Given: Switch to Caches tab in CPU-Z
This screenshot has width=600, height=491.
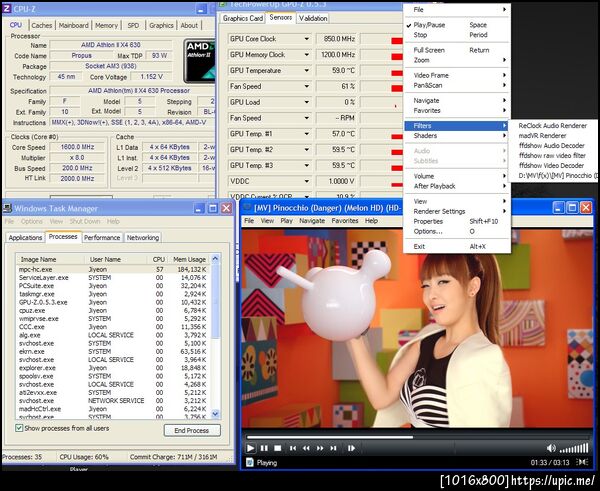Looking at the screenshot, I should click(42, 25).
